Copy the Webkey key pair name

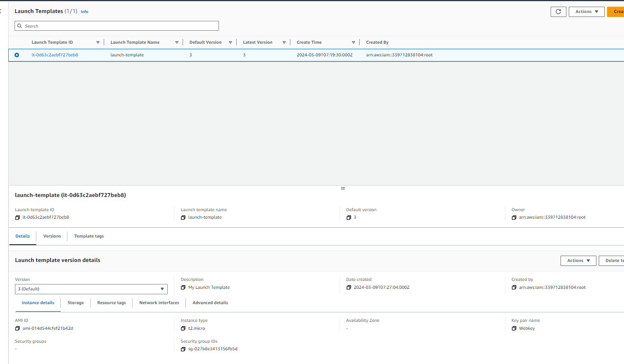coord(514,329)
